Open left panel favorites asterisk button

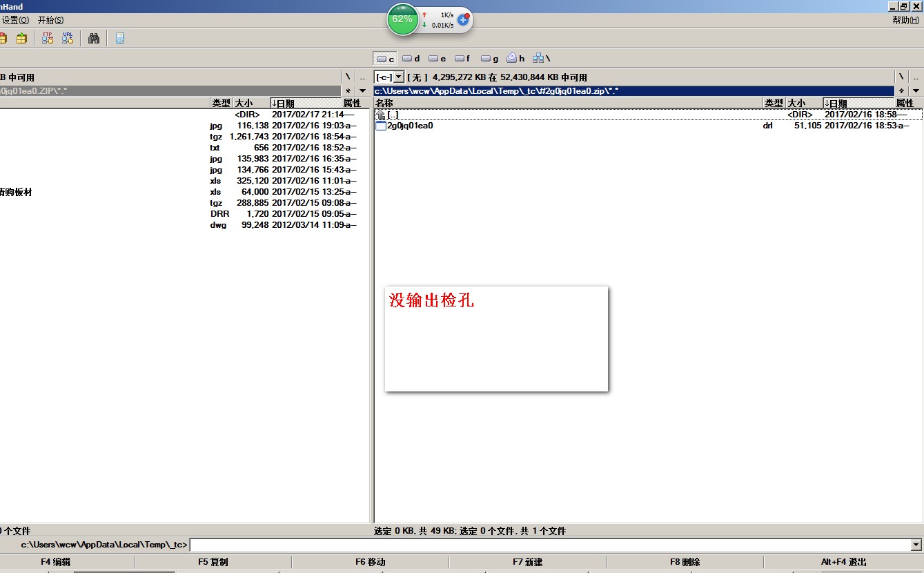(348, 91)
